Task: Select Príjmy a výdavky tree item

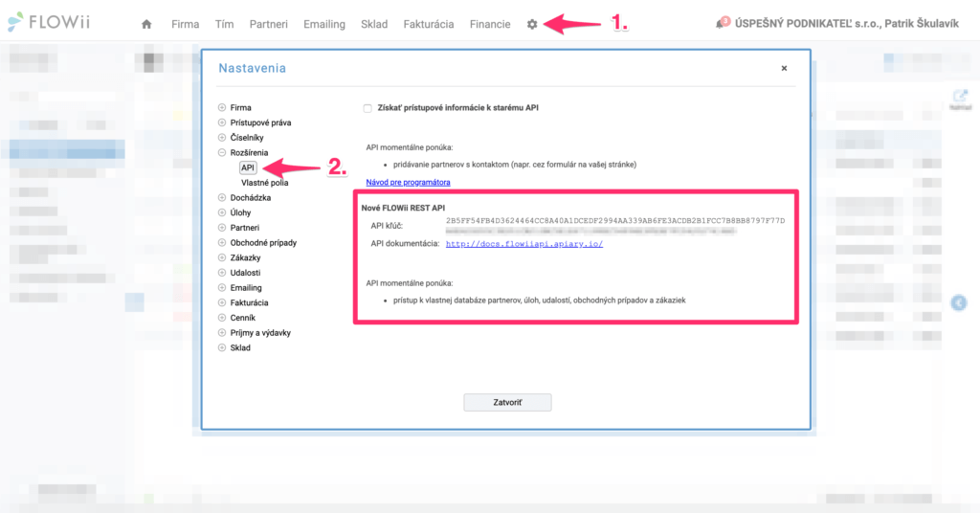Action: coord(260,332)
